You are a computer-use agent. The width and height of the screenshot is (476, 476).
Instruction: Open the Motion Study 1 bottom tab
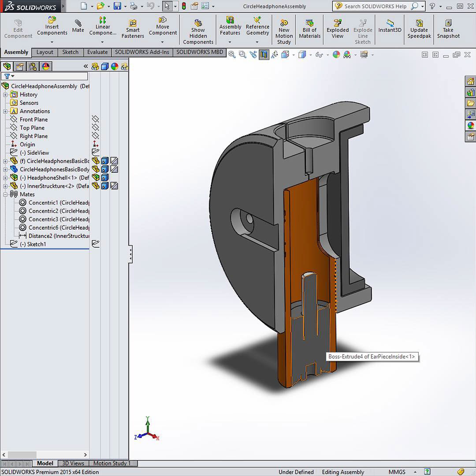click(112, 463)
